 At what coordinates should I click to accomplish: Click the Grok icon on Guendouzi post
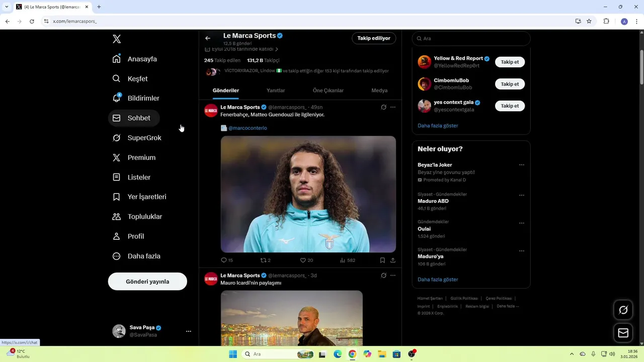click(383, 107)
